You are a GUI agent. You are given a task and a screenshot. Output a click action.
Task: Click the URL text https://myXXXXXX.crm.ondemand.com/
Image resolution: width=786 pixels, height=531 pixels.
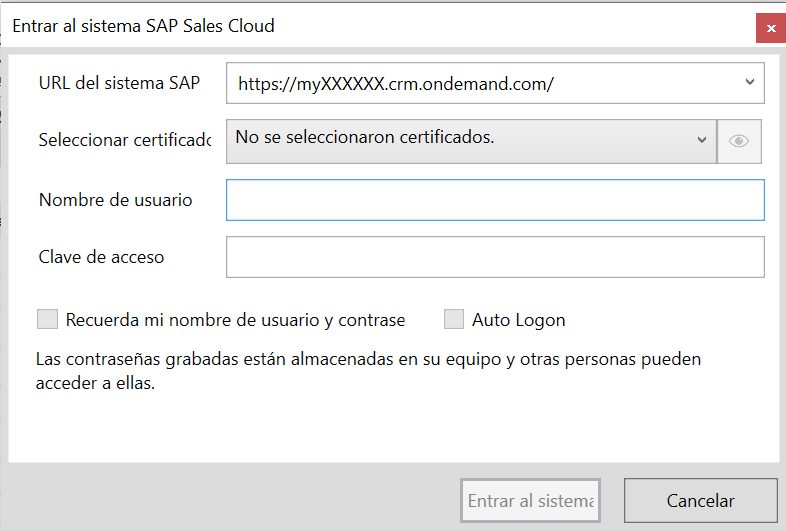tap(396, 84)
